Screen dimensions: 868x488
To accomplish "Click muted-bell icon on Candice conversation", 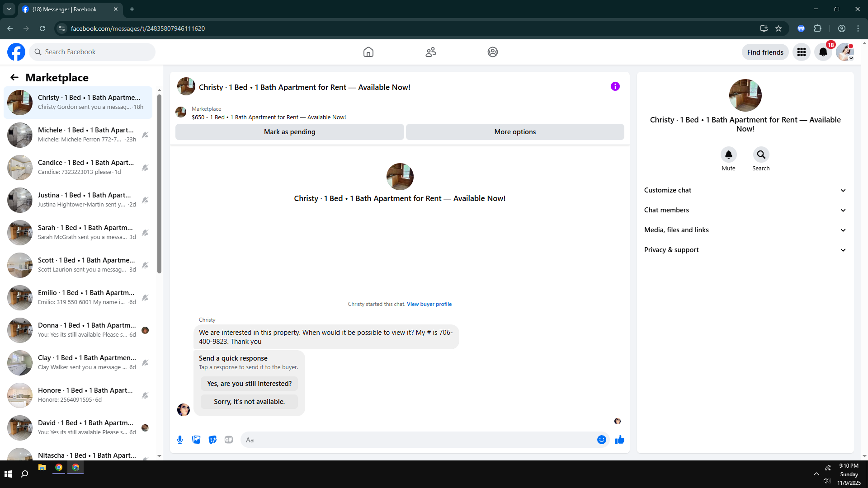I will pos(145,168).
